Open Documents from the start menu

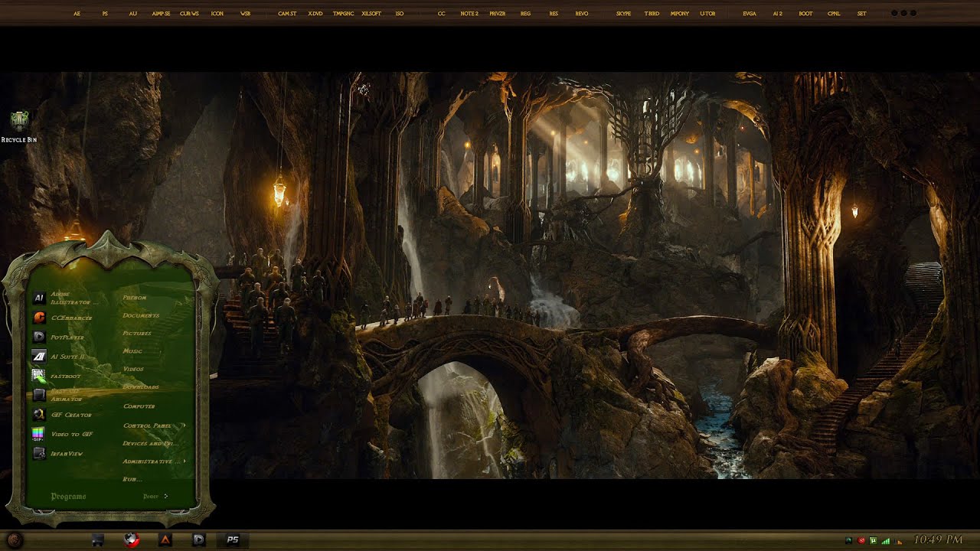point(141,315)
